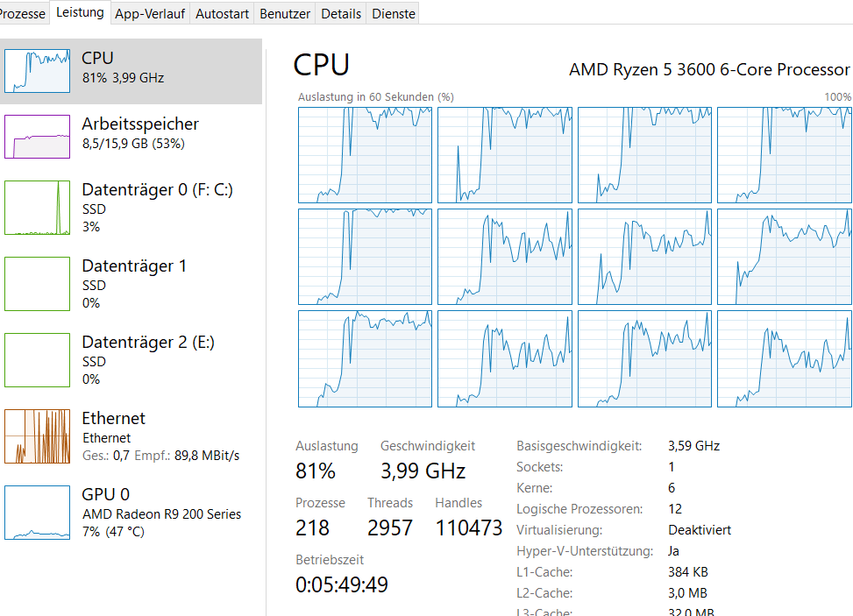853x616 pixels.
Task: Click the bottom-left logical processor graph
Action: pyautogui.click(x=365, y=358)
